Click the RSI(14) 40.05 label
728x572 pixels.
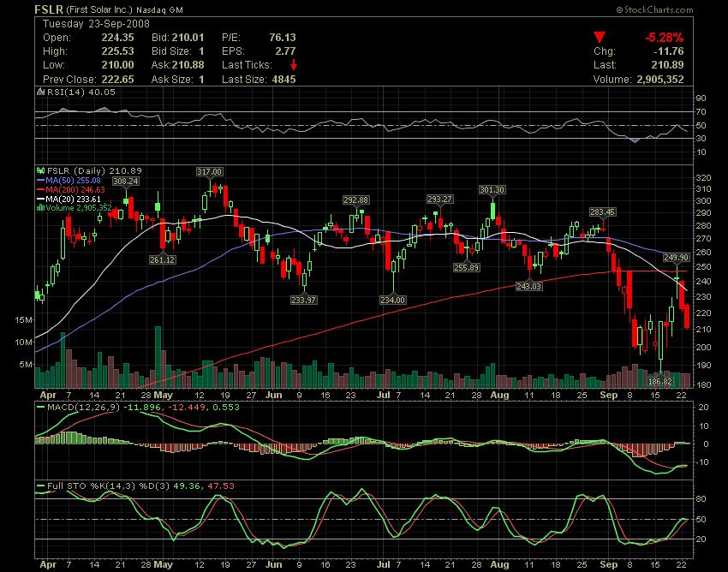point(81,92)
